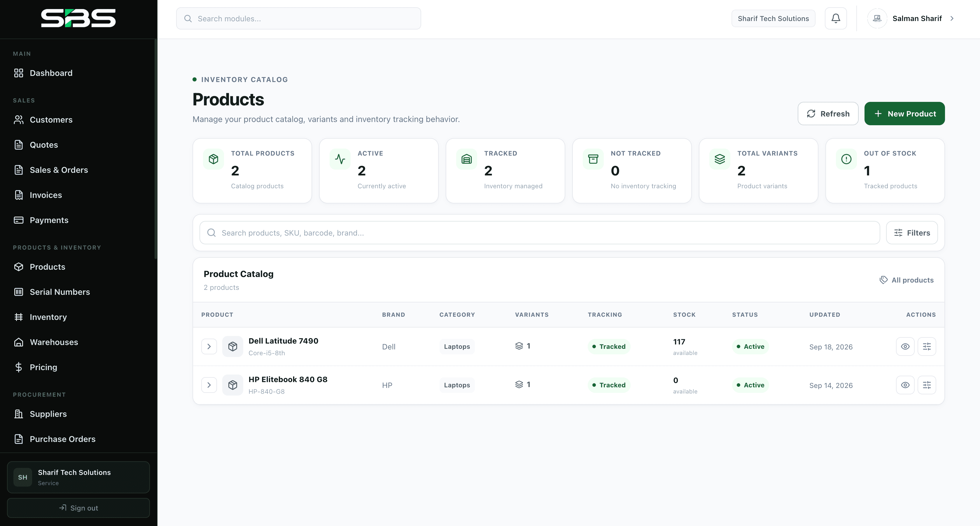Open Sharif Tech Solutions company switcher in header
This screenshot has height=526, width=980.
773,18
